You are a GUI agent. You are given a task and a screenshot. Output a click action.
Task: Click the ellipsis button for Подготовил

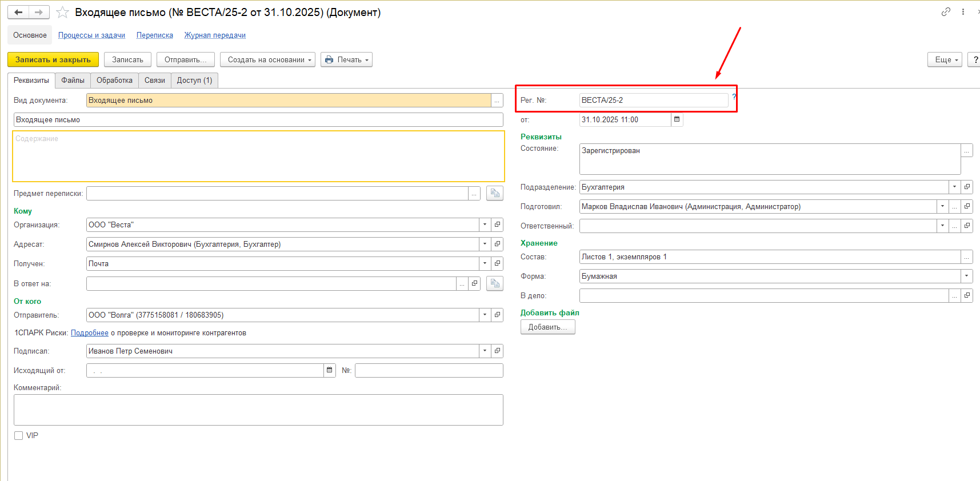(955, 206)
